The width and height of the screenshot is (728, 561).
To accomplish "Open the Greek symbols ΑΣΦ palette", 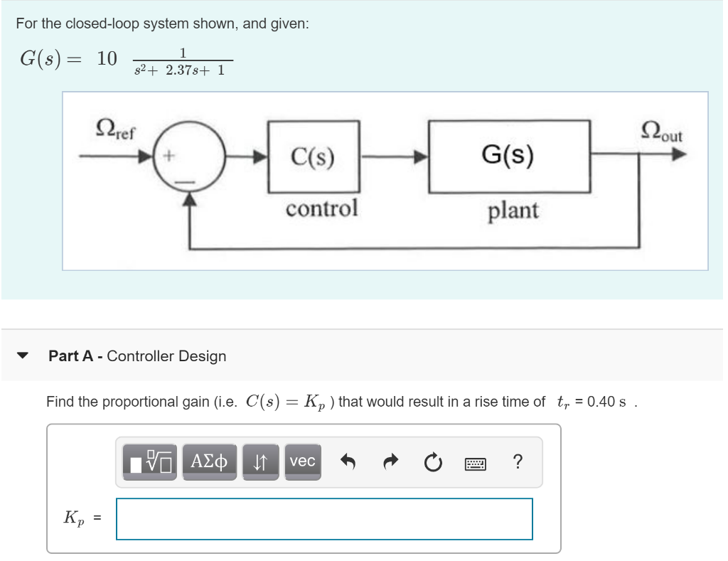I will click(x=210, y=462).
